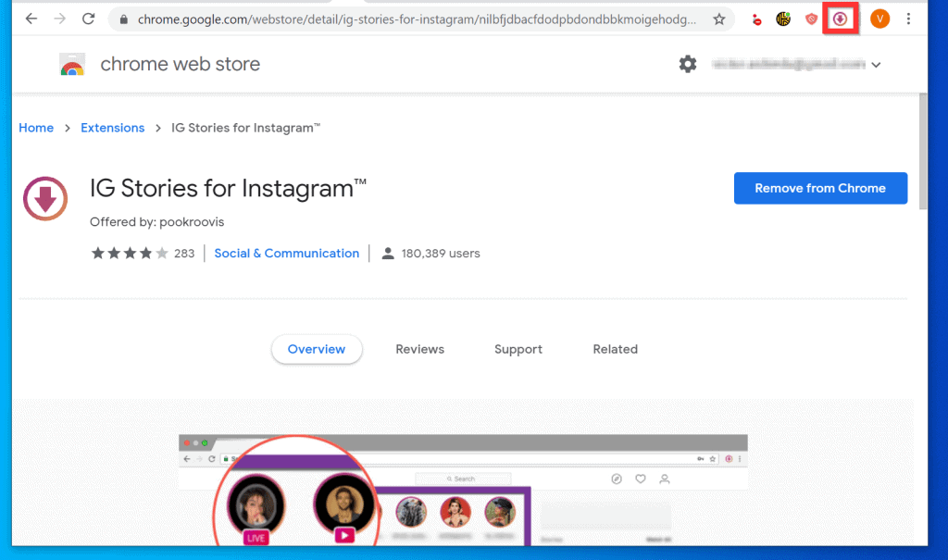Click the 'IG Stories for Instagram' heading
Viewport: 948px width, 560px height.
tap(228, 188)
